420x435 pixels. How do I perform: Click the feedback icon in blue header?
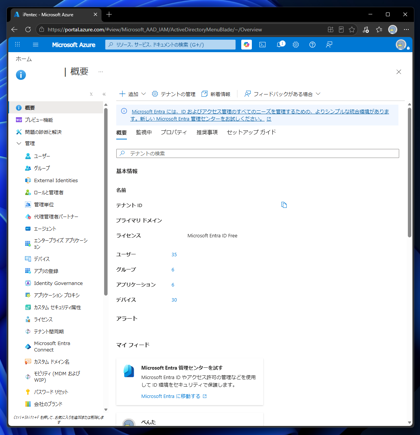point(329,45)
